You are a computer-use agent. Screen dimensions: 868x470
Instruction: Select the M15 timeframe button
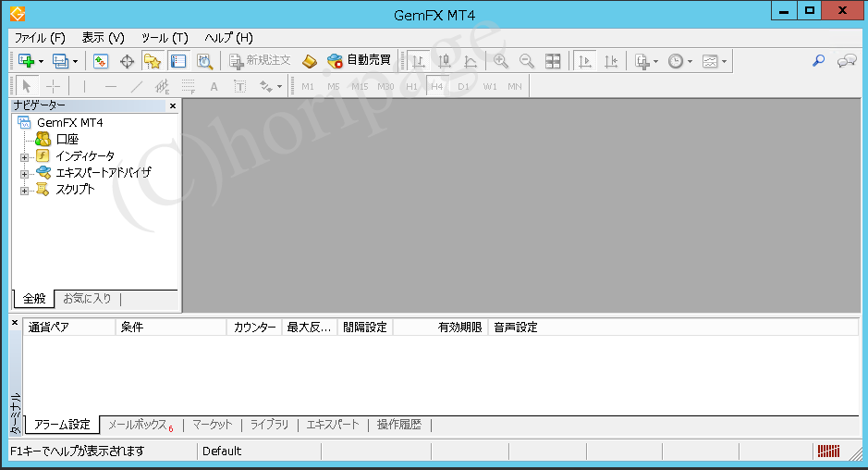click(360, 86)
